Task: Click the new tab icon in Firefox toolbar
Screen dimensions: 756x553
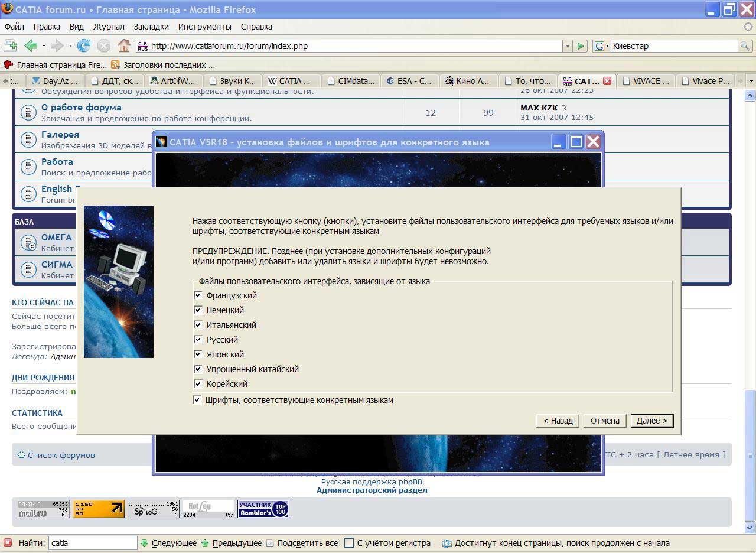Action: [x=10, y=45]
